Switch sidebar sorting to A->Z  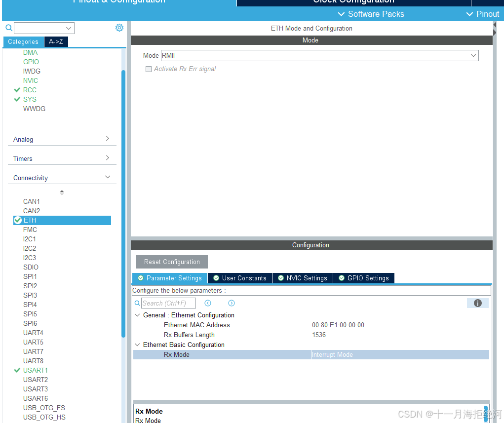pyautogui.click(x=55, y=41)
